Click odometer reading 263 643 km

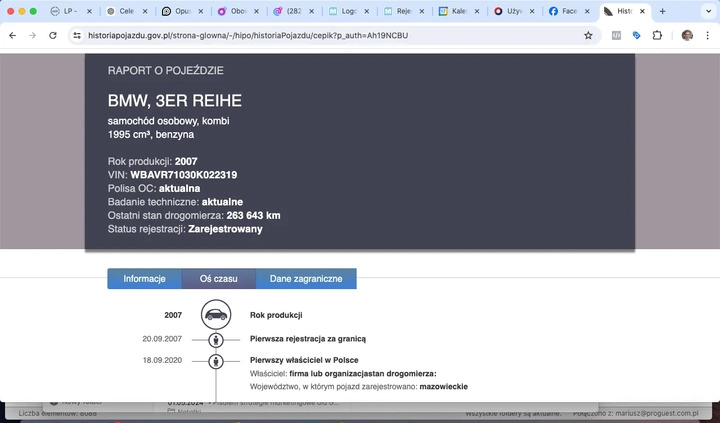(253, 215)
